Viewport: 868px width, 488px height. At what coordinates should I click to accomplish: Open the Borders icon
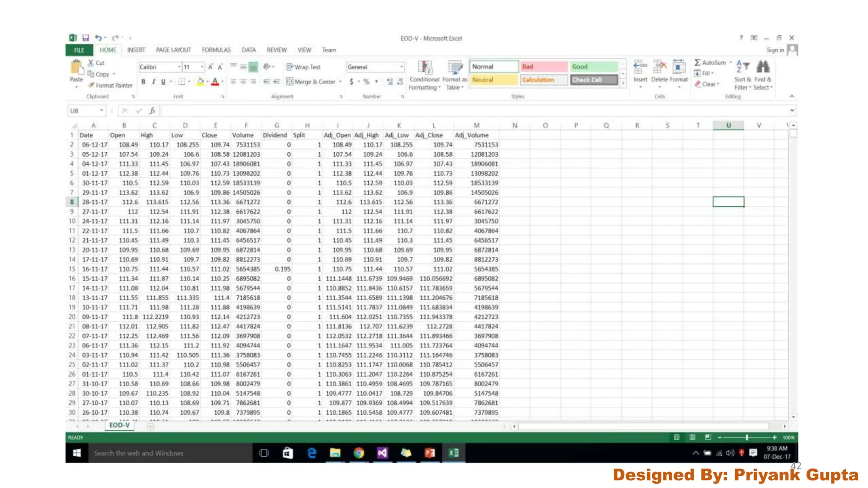[182, 81]
